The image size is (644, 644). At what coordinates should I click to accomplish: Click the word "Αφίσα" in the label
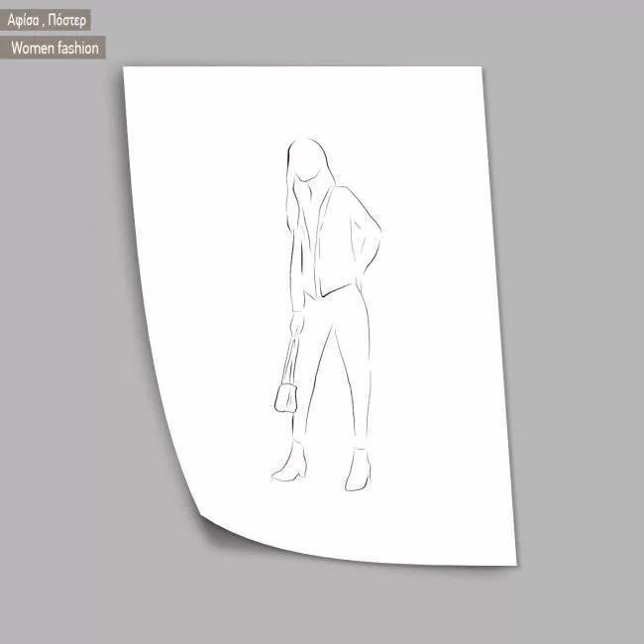(24, 20)
